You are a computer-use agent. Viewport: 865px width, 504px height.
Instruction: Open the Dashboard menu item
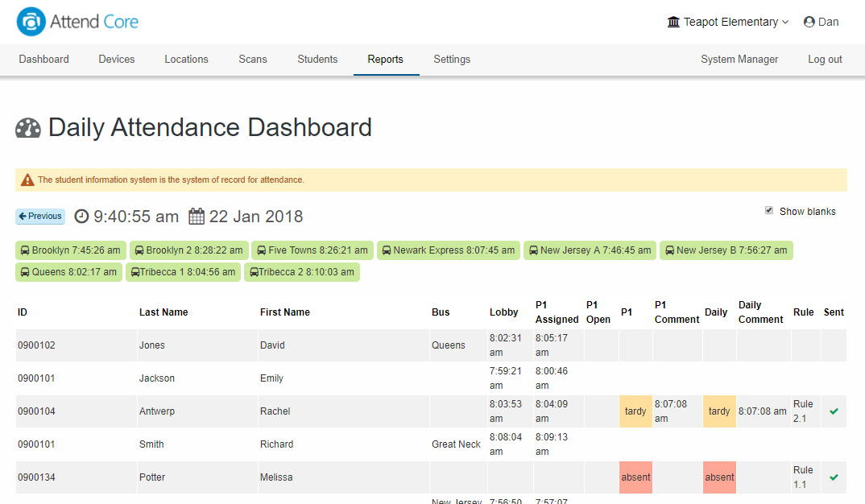click(x=44, y=60)
